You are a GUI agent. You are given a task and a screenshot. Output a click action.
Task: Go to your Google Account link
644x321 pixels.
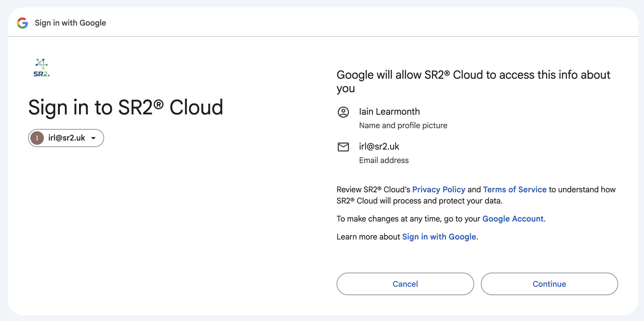pyautogui.click(x=512, y=219)
